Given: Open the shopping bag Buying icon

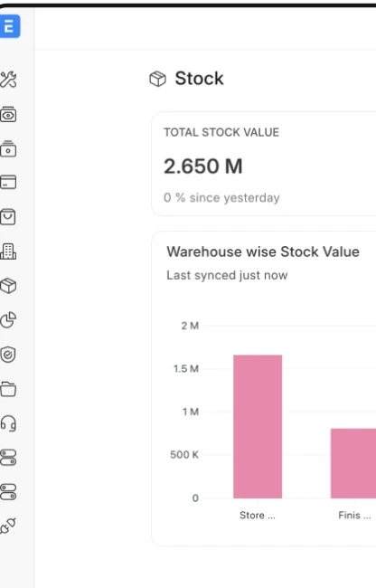Looking at the screenshot, I should click(8, 217).
